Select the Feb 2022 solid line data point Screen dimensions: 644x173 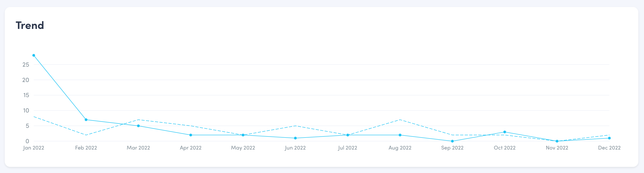tap(86, 120)
